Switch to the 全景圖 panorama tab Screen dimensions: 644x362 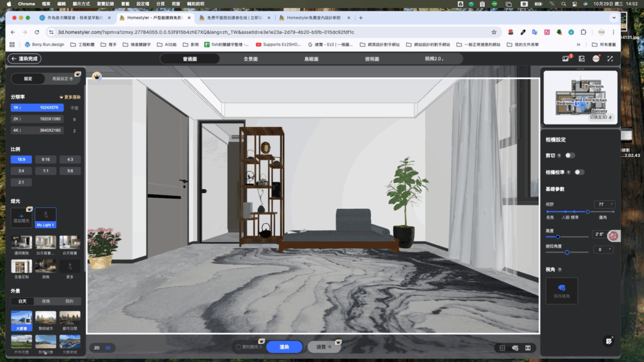pyautogui.click(x=250, y=58)
